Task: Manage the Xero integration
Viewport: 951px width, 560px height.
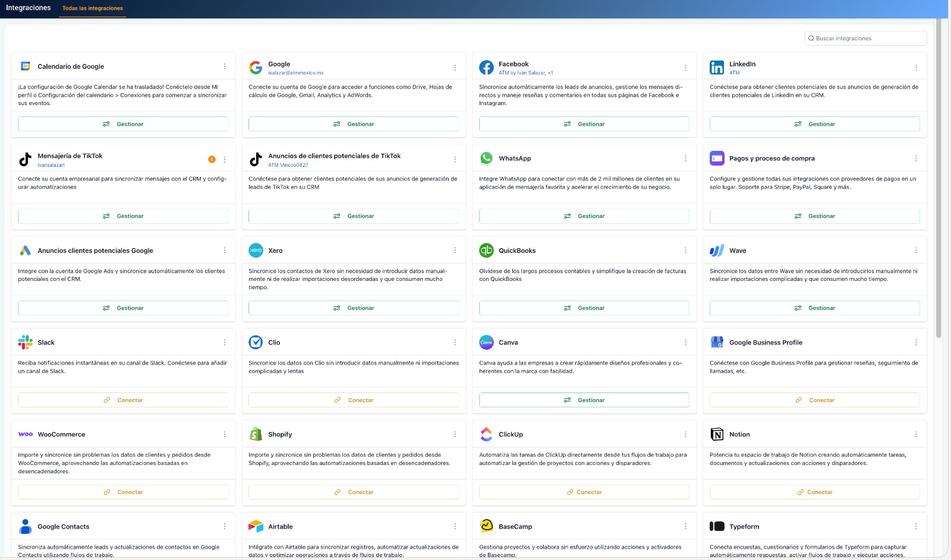Action: (354, 308)
